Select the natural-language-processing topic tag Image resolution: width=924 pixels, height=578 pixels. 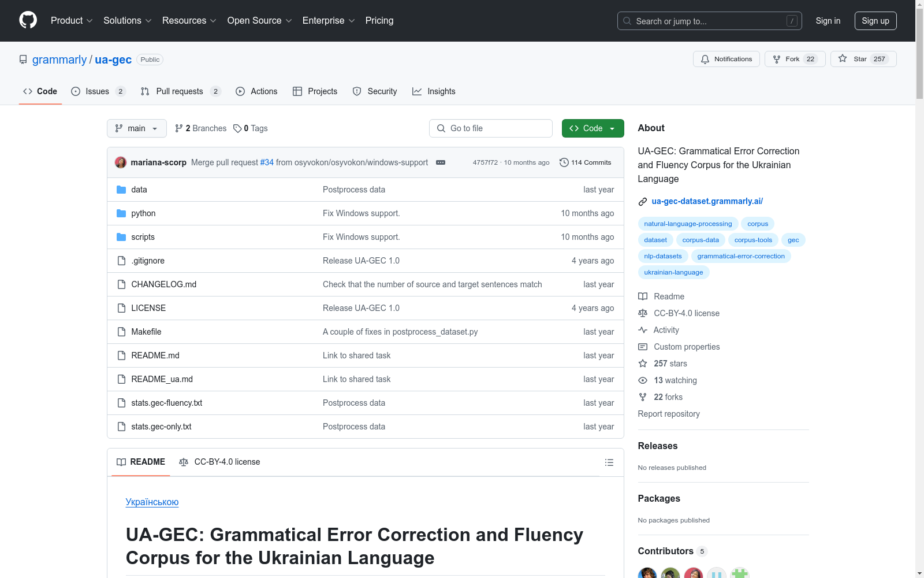point(688,224)
